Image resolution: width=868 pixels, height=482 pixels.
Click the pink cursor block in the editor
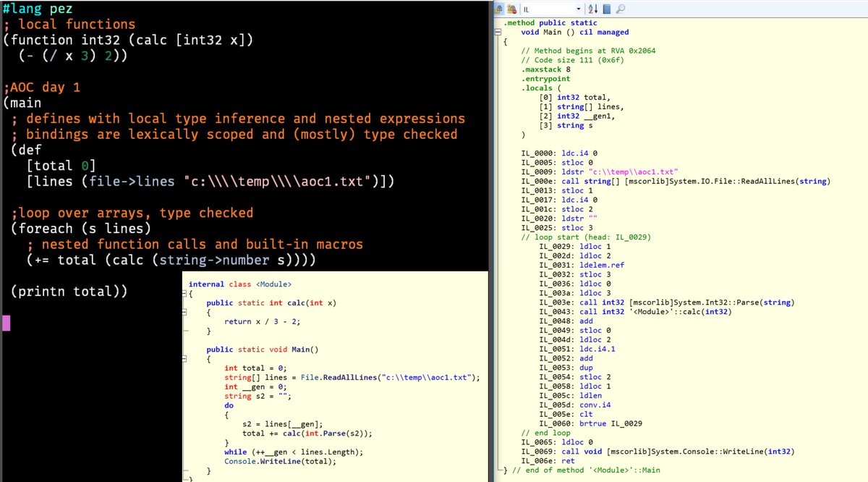click(x=7, y=323)
